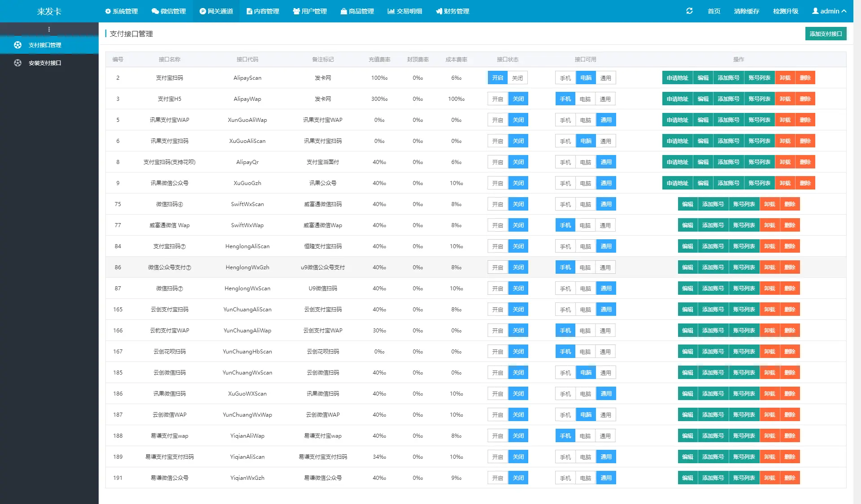Click 添加支付接口 button top right

click(825, 34)
